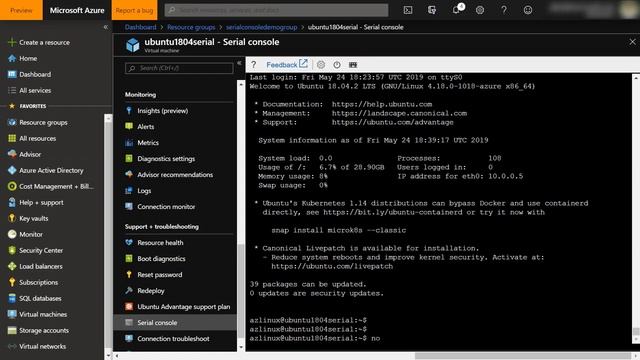Open Key vaults
The width and height of the screenshot is (640, 360).
pos(28,218)
